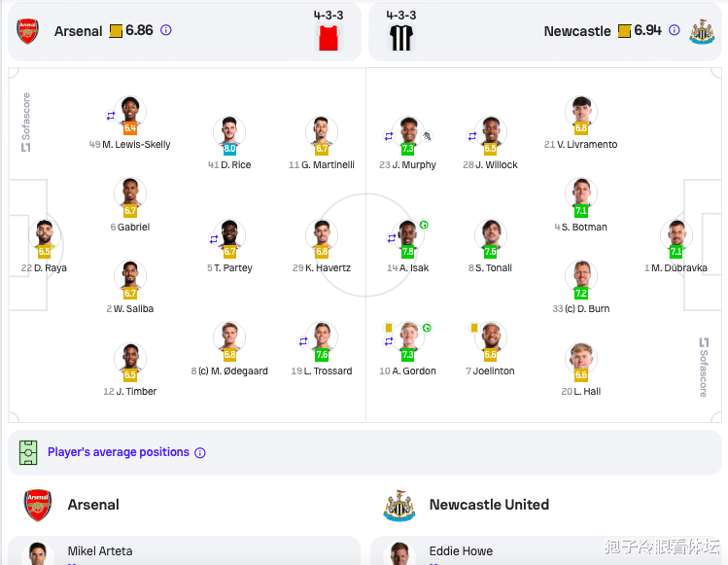Click the pitch icon by Player's average positions
Screen dimensions: 728x565
[x=28, y=452]
